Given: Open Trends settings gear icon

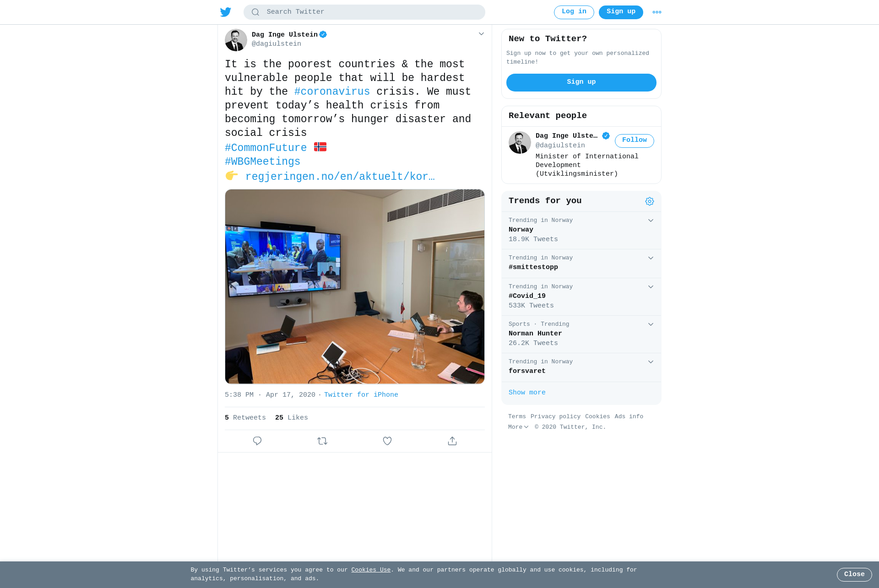Looking at the screenshot, I should 650,201.
